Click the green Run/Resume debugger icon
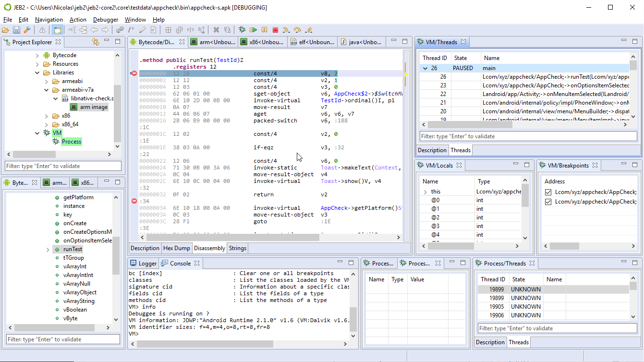 (253, 30)
